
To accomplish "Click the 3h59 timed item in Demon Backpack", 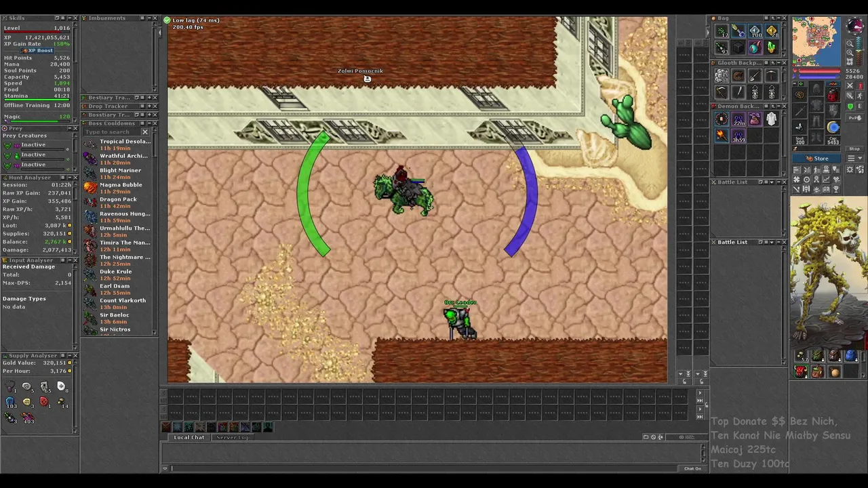I will point(738,136).
